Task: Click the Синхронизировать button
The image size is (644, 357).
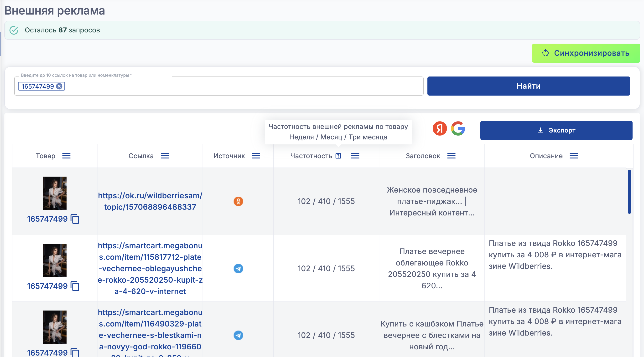Action: (586, 53)
